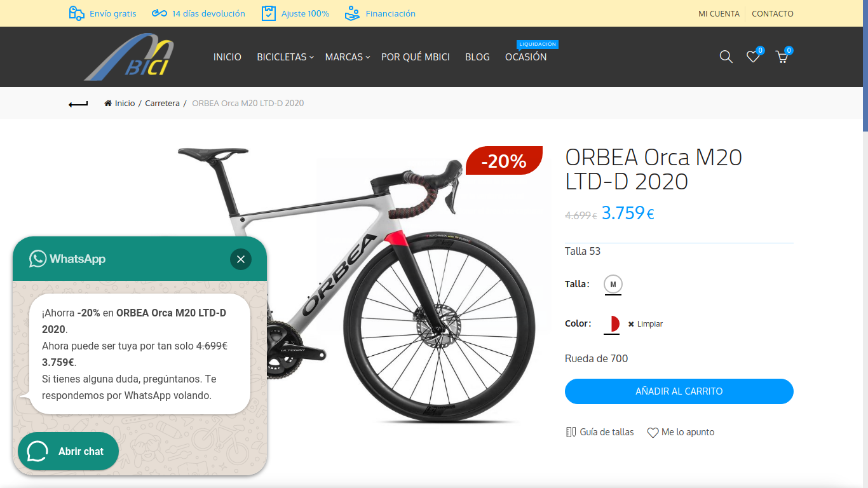The image size is (868, 488).
Task: Clear selection with Limpiar
Action: coord(646,324)
